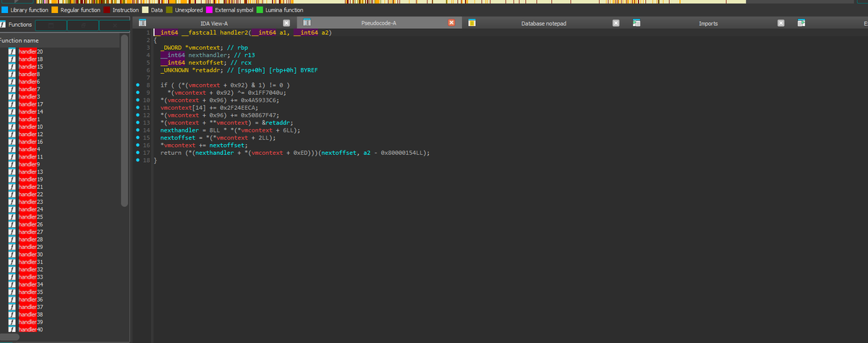
Task: Close the IDA View-A tab
Action: tap(286, 24)
